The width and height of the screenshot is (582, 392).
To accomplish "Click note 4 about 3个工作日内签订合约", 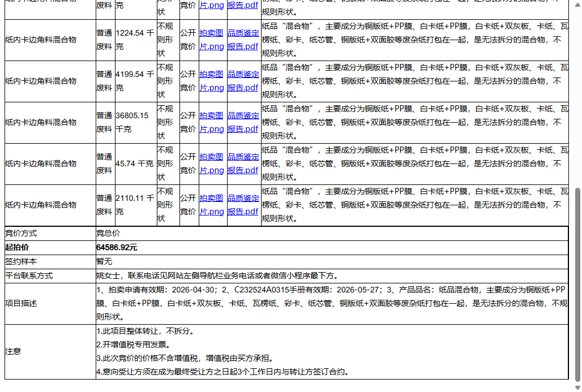I will [x=223, y=372].
